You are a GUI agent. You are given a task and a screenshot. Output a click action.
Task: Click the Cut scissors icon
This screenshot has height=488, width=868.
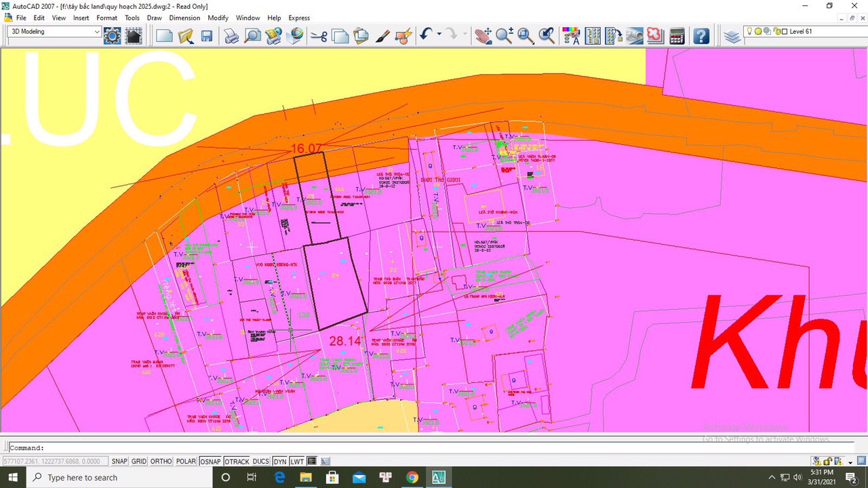point(319,36)
